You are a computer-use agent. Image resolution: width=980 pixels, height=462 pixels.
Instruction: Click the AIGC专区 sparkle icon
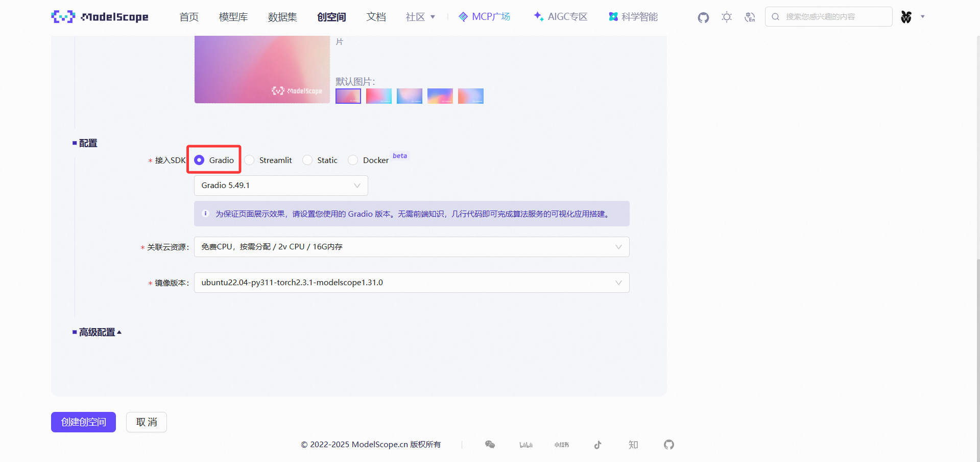click(x=538, y=17)
